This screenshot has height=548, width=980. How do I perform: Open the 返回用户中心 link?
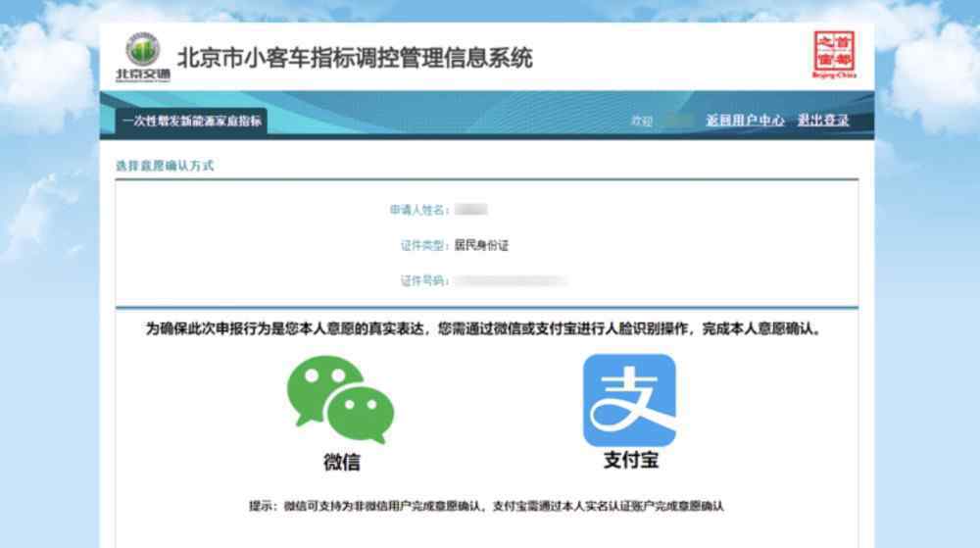745,121
